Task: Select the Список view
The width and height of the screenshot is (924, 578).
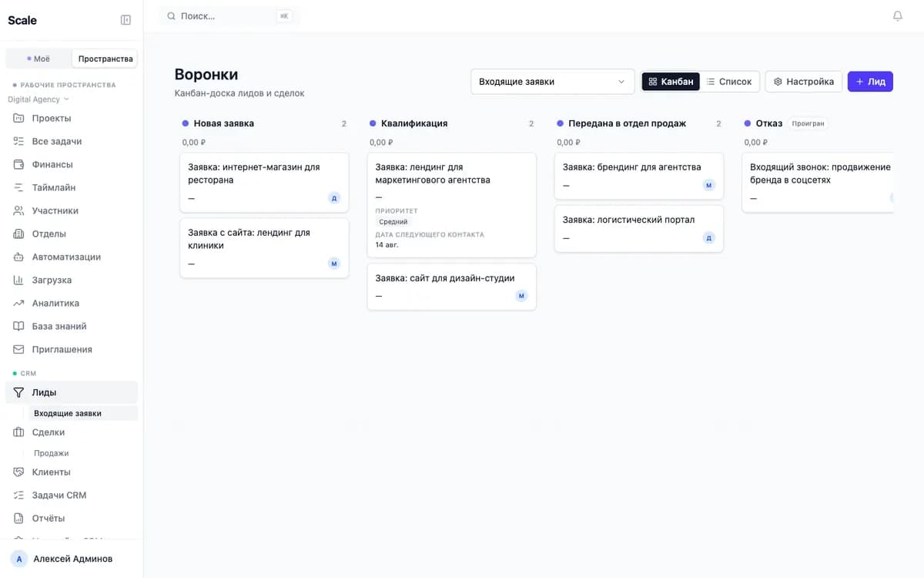Action: click(729, 82)
